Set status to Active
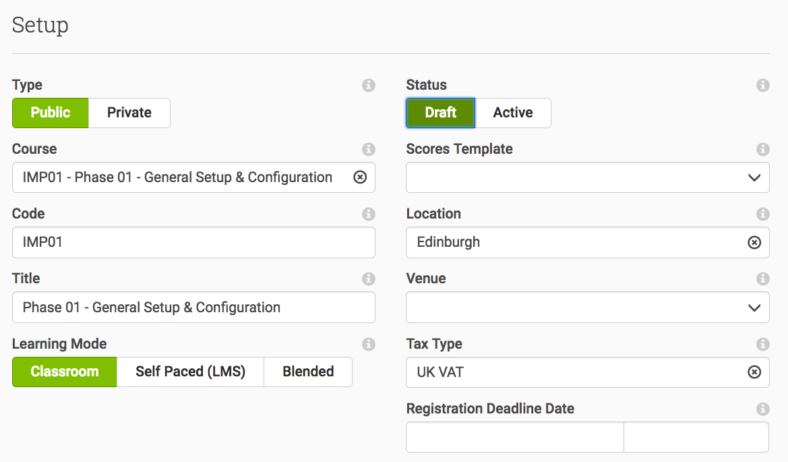This screenshot has height=462, width=788. point(513,113)
